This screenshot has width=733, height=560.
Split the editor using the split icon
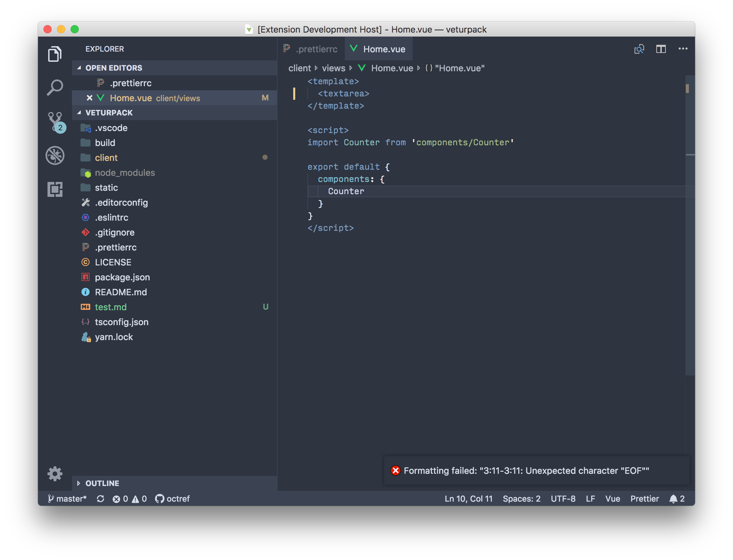661,49
